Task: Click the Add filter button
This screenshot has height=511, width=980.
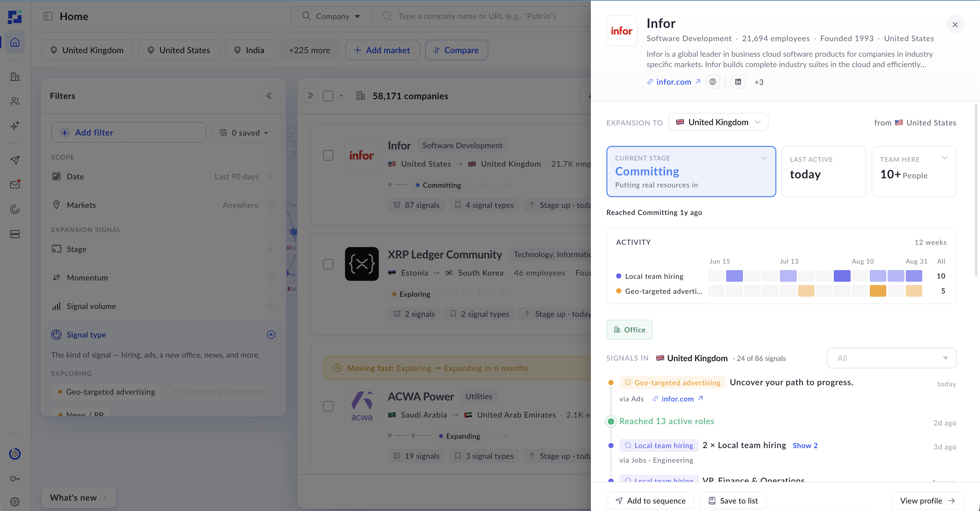Action: pyautogui.click(x=129, y=132)
